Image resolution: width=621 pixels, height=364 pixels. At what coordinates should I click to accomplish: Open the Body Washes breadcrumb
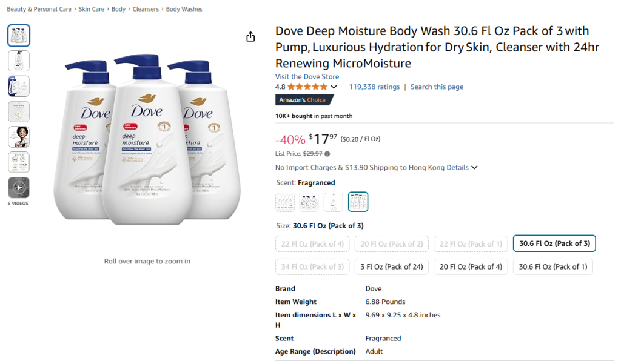pyautogui.click(x=184, y=9)
